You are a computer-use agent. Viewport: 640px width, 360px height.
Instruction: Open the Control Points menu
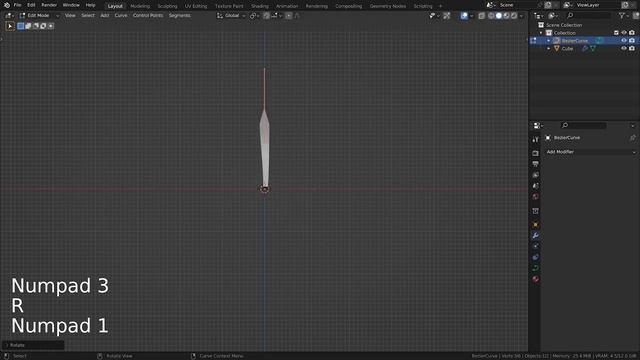coord(148,16)
